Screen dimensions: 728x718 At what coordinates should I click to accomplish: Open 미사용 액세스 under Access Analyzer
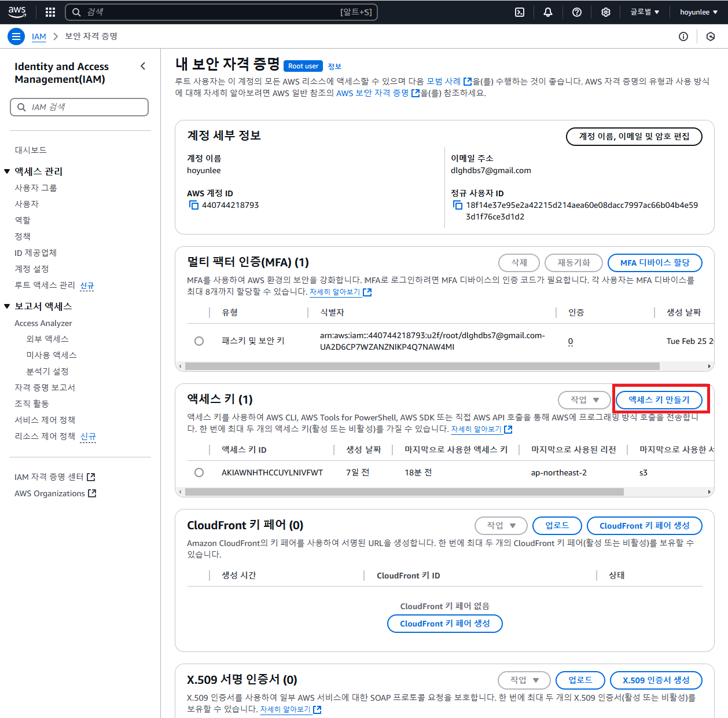pos(52,355)
